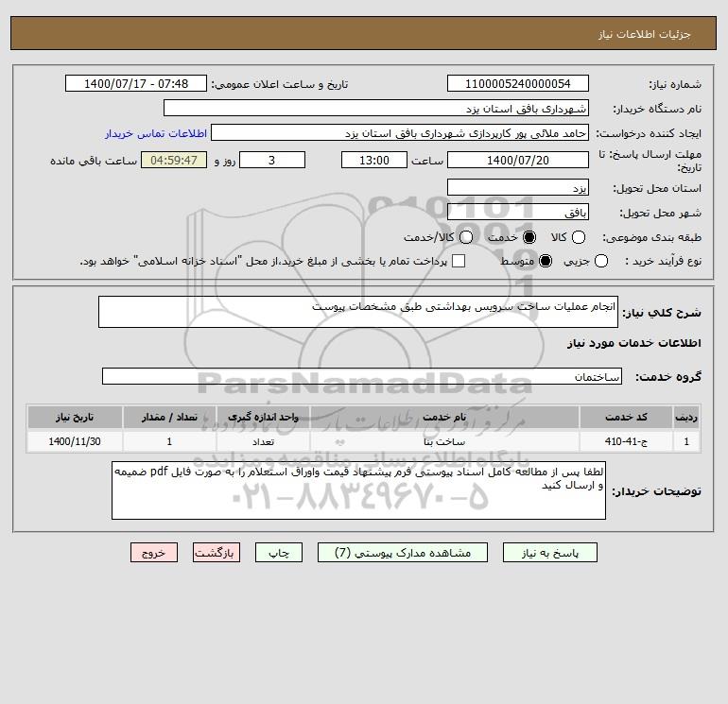Click the ساعت 13:00 field
Viewport: 728px width, 704px height.
pos(374,160)
